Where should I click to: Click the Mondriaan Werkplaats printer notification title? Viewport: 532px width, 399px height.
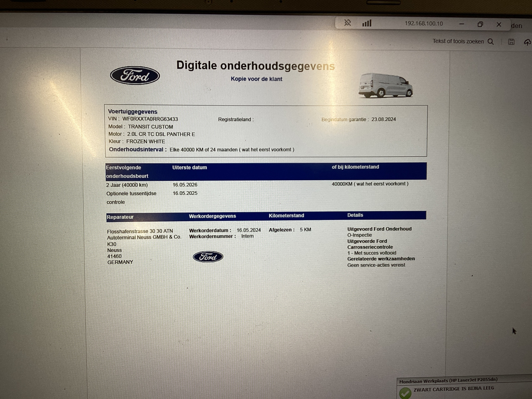[x=448, y=380]
